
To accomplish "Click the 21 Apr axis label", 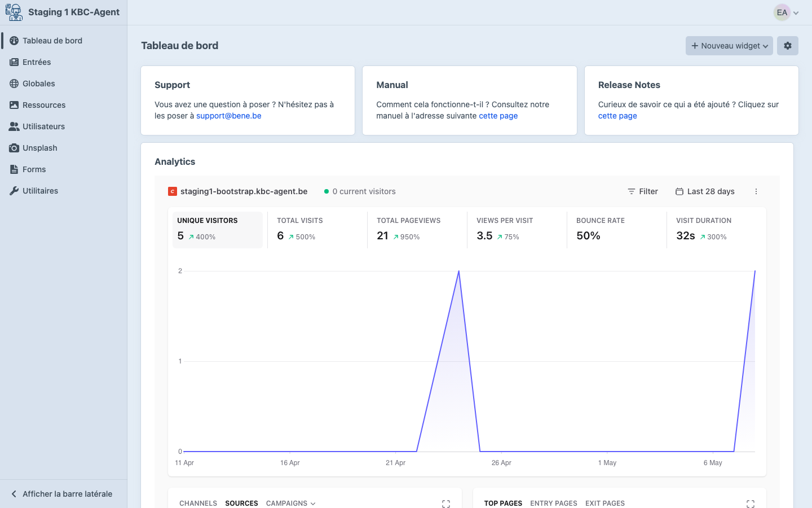I will (395, 463).
